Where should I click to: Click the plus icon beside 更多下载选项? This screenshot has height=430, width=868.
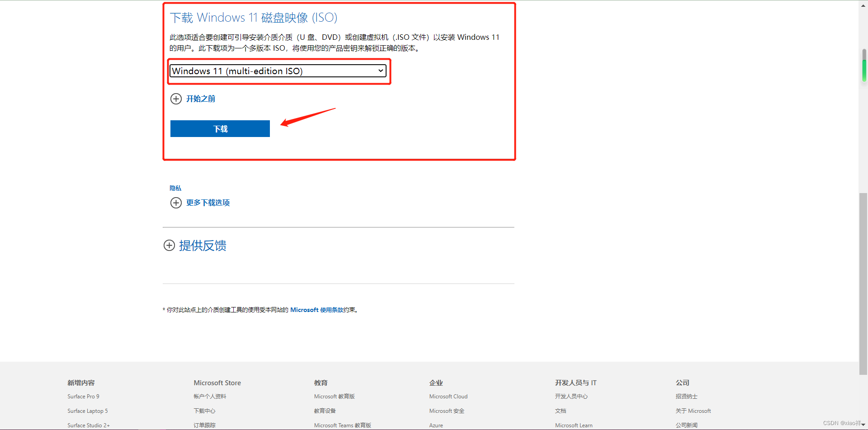pyautogui.click(x=176, y=203)
